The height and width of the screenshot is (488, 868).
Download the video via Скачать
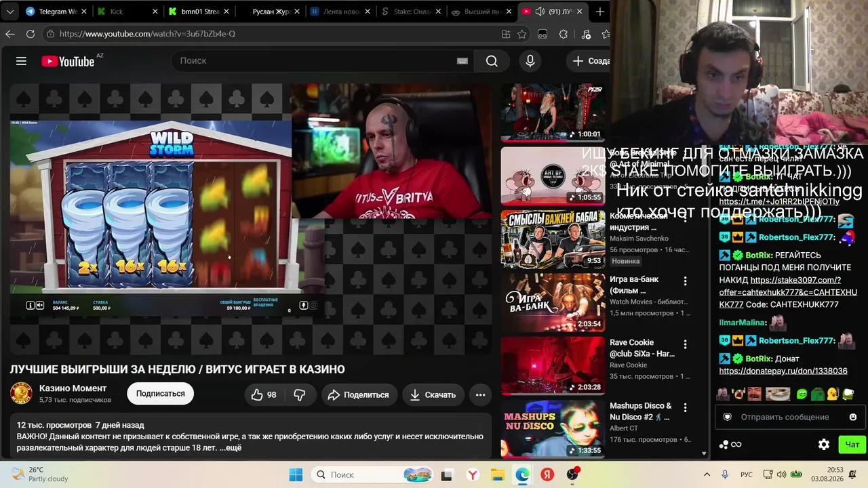pyautogui.click(x=433, y=394)
